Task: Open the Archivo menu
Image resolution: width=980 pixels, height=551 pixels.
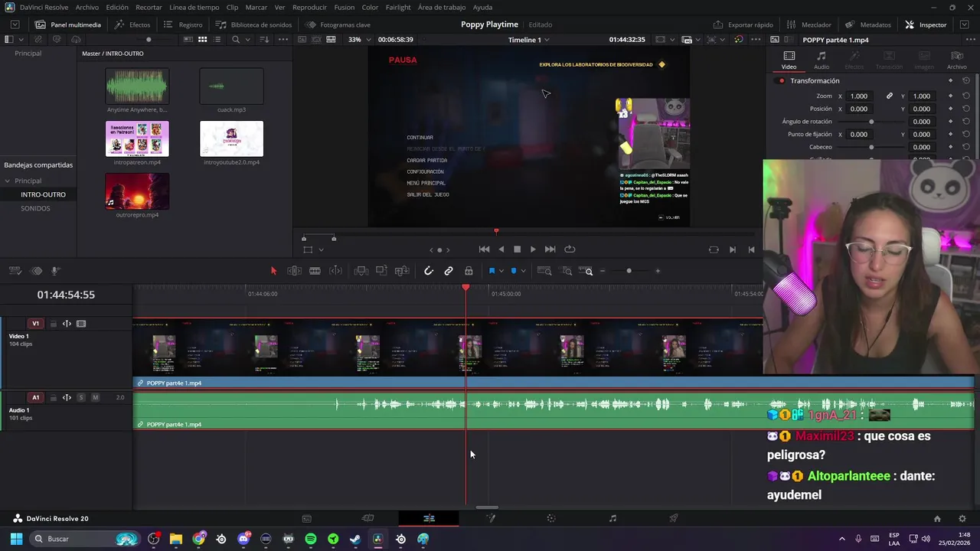Action: tap(87, 7)
